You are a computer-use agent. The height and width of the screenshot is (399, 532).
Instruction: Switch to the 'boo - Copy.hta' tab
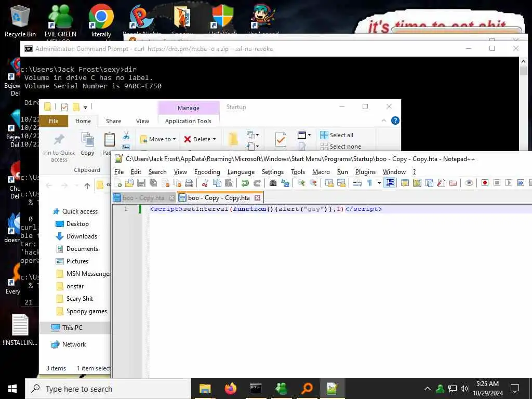point(143,198)
